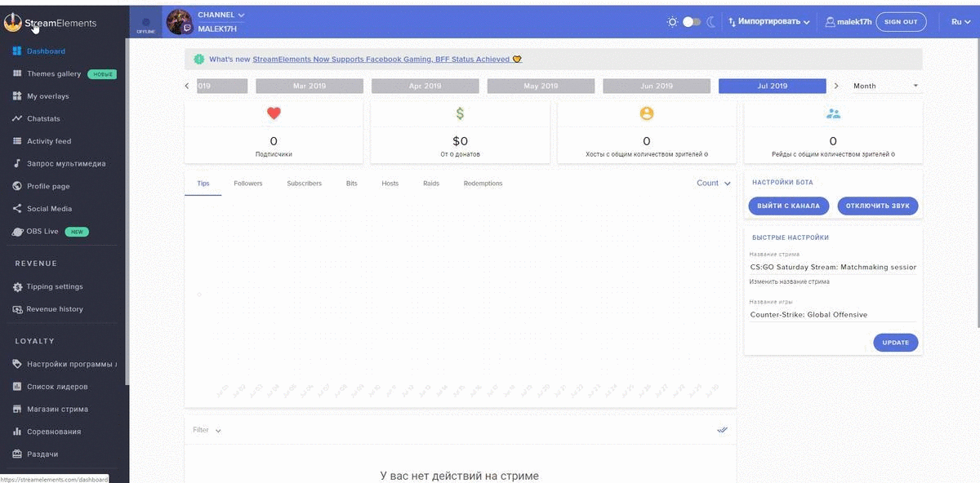This screenshot has height=483, width=980.
Task: Open the Ru language dropdown
Action: pos(960,22)
